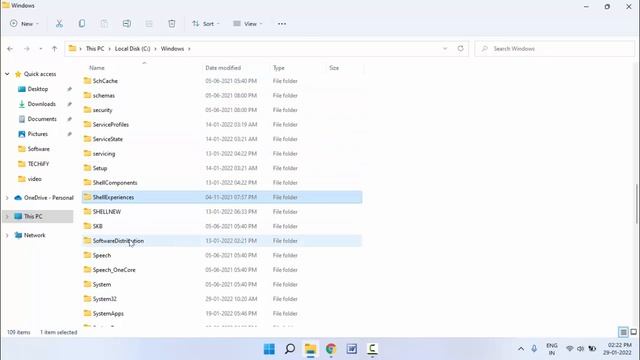Open the View dropdown
This screenshot has width=640, height=360.
click(x=248, y=24)
